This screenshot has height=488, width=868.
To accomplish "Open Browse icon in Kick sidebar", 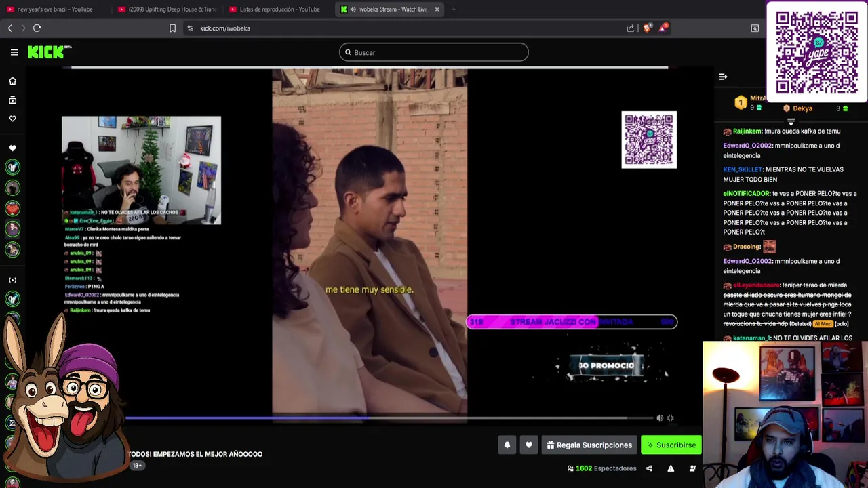I will click(12, 100).
